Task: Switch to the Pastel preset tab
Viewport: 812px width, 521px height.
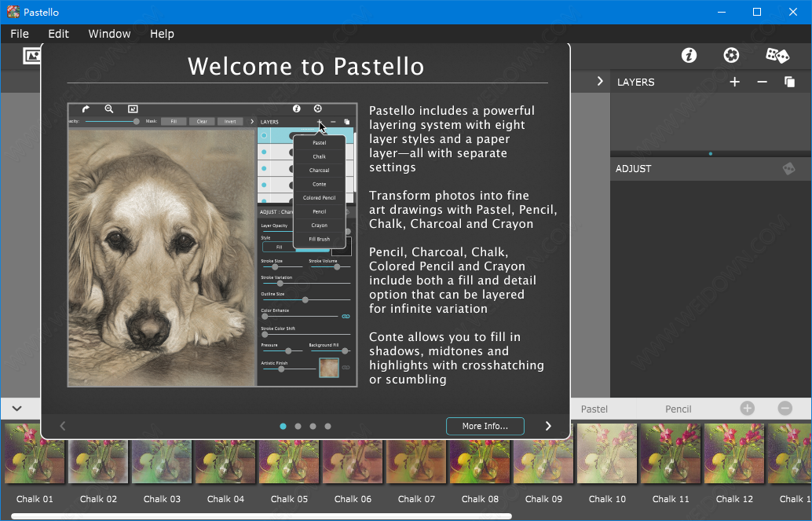Action: pos(594,409)
